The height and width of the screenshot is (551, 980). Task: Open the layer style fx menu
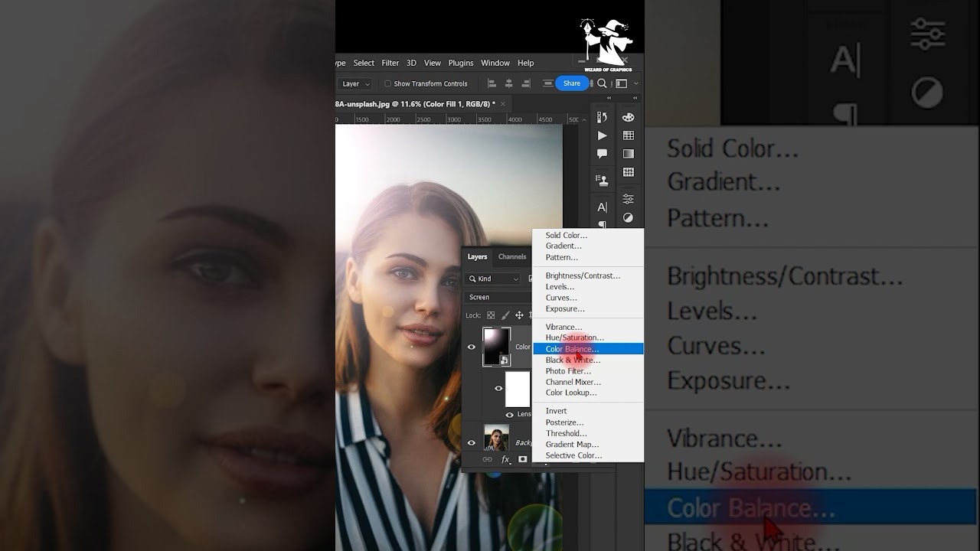[505, 459]
